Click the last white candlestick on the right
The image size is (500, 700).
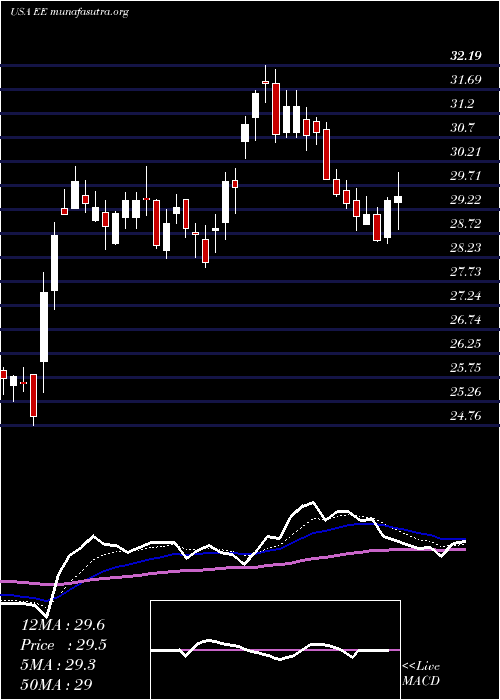point(398,201)
